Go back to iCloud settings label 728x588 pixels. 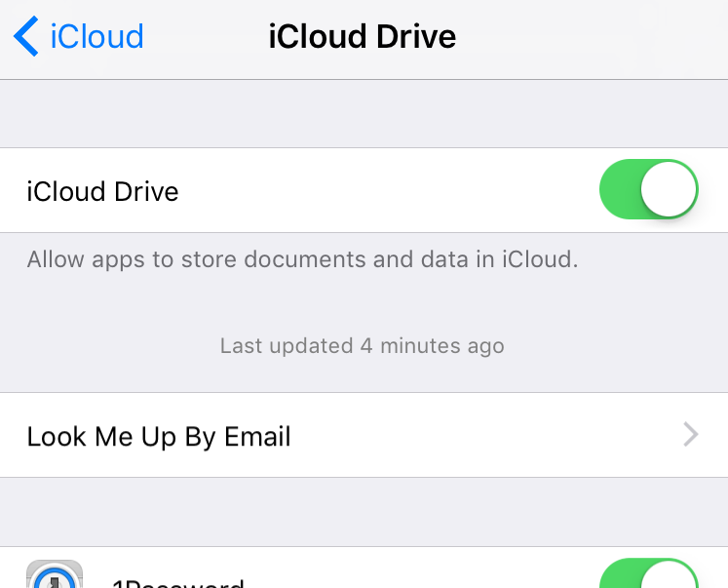(97, 36)
